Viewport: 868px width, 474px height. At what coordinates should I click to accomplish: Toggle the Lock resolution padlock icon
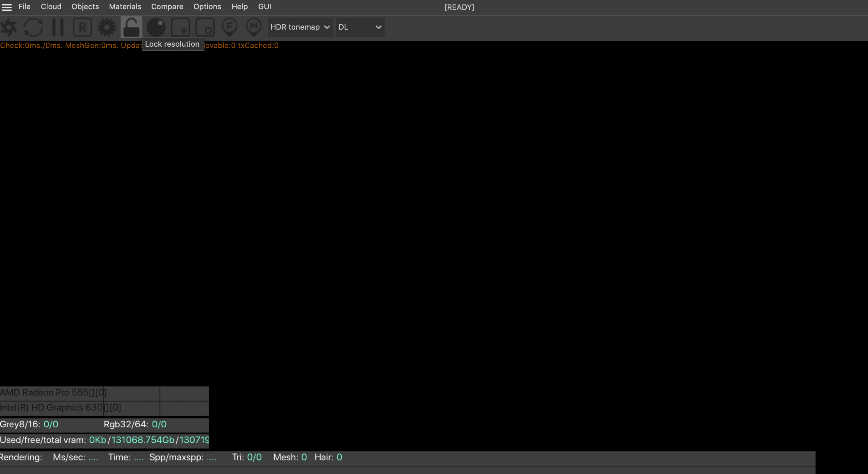[131, 27]
